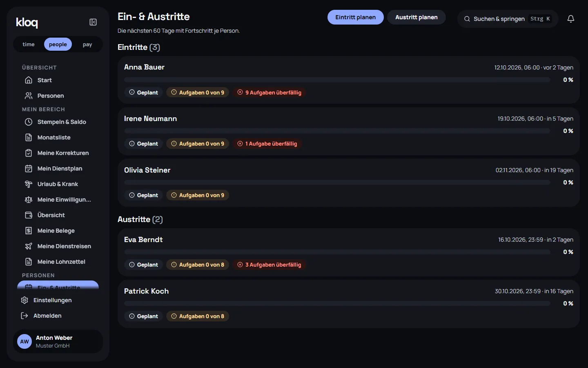The image size is (588, 368).
Task: Click the Monatsliste document icon
Action: 29,137
